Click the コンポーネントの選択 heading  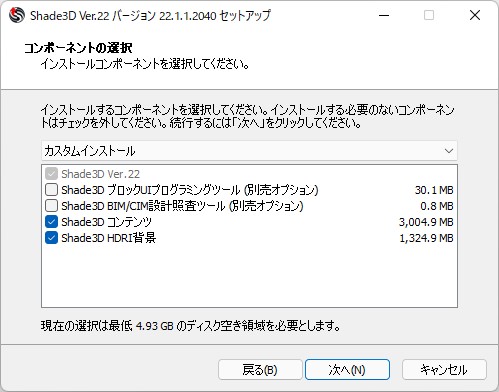(78, 48)
